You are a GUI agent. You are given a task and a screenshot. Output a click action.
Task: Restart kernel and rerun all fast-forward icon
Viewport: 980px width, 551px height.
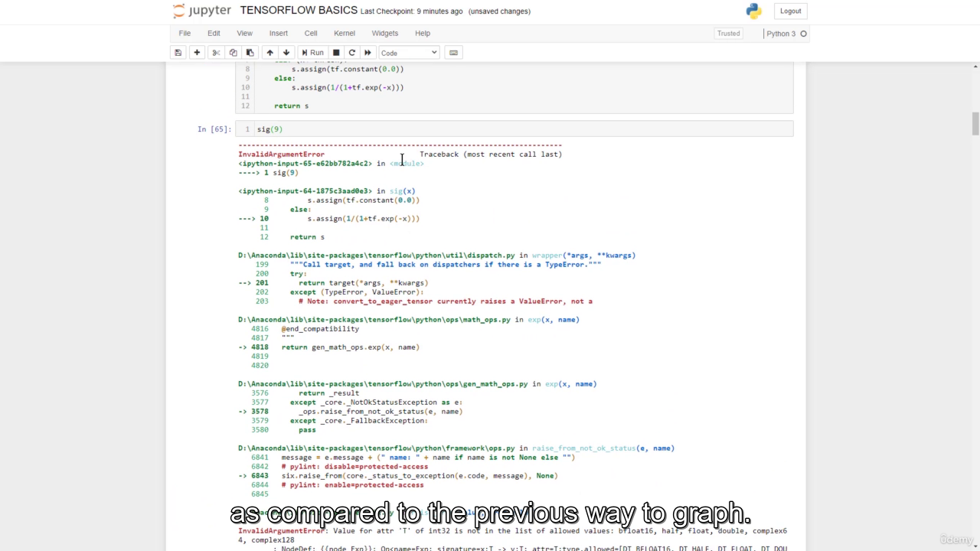point(367,53)
